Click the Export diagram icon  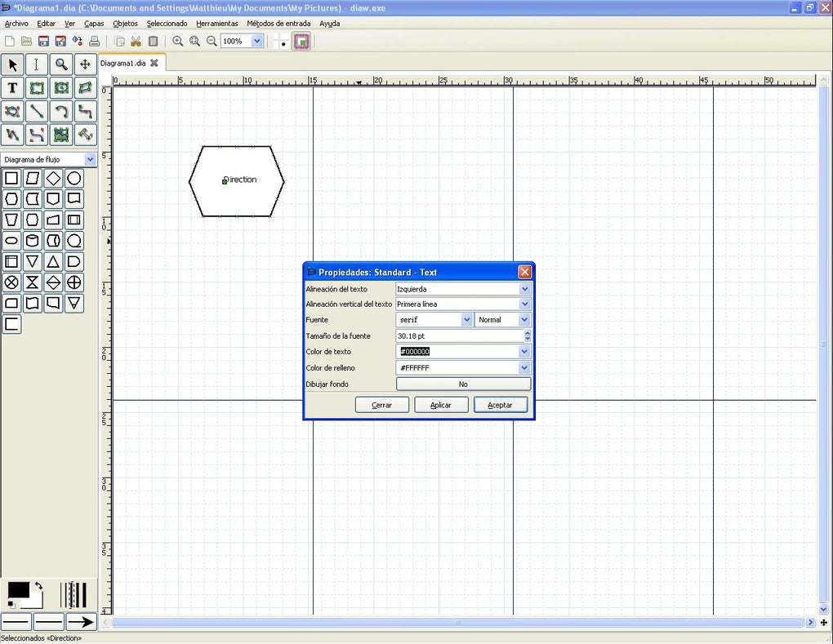click(78, 41)
